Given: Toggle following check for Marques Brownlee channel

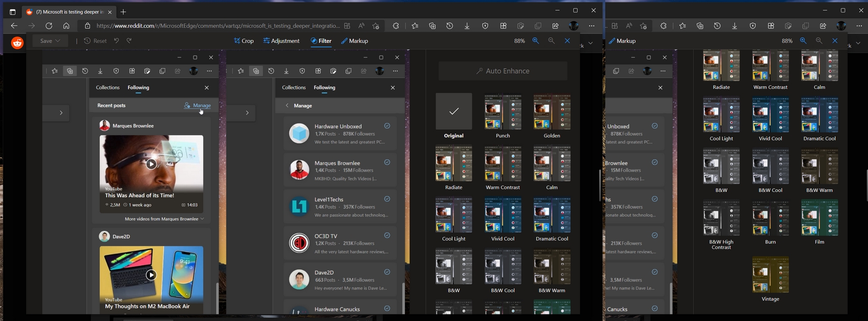Looking at the screenshot, I should pos(387,163).
